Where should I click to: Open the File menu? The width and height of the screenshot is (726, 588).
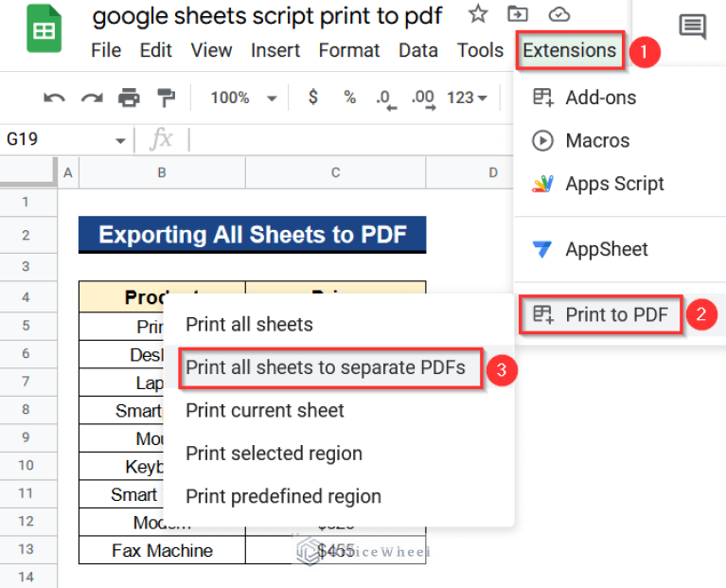[x=106, y=50]
